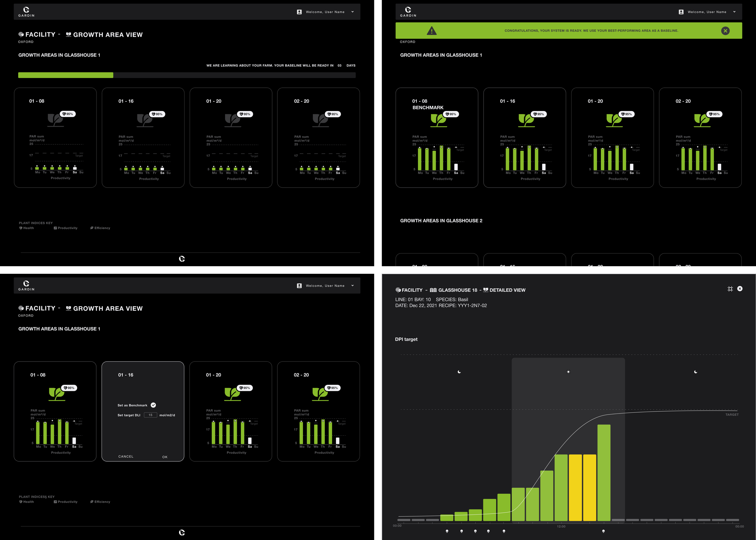This screenshot has height=540, width=756.
Task: Select DETAILED VIEW in panel breadcrumb
Action: coord(507,290)
